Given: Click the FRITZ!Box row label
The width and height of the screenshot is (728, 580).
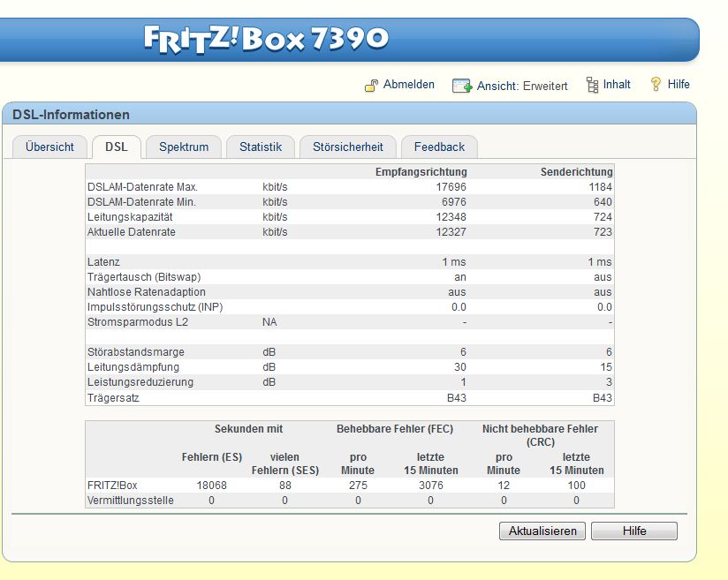Looking at the screenshot, I should (x=112, y=486).
